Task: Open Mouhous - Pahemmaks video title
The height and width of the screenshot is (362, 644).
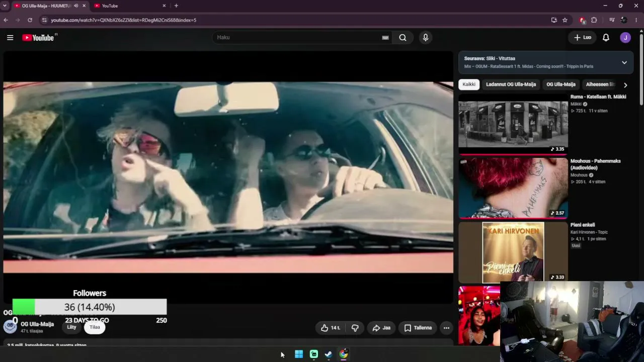Action: [x=596, y=164]
